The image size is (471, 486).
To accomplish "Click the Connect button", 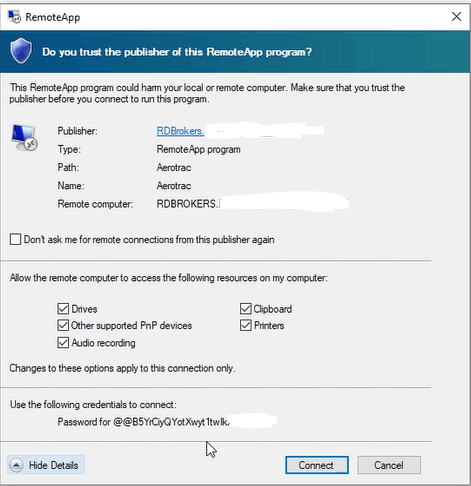I will pyautogui.click(x=317, y=465).
